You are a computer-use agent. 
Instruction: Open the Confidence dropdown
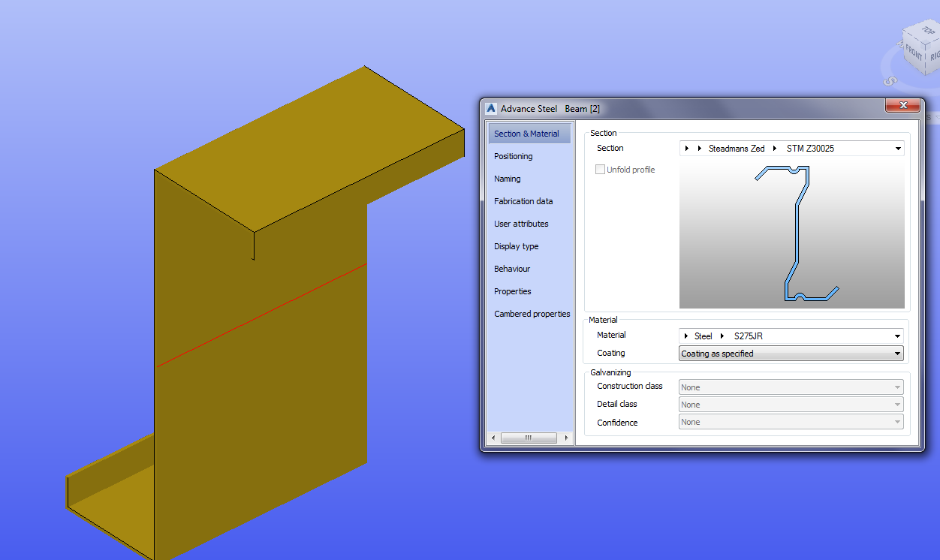[x=898, y=421]
